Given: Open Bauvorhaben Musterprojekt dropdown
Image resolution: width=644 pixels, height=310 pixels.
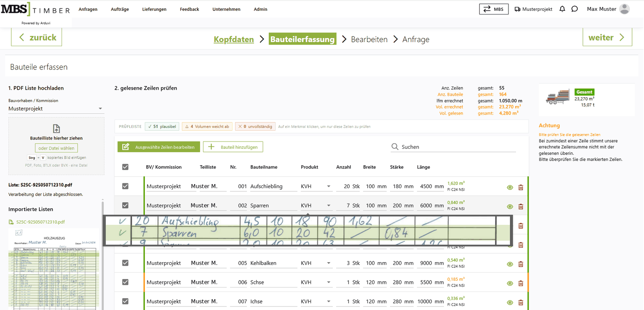Looking at the screenshot, I should (56, 109).
